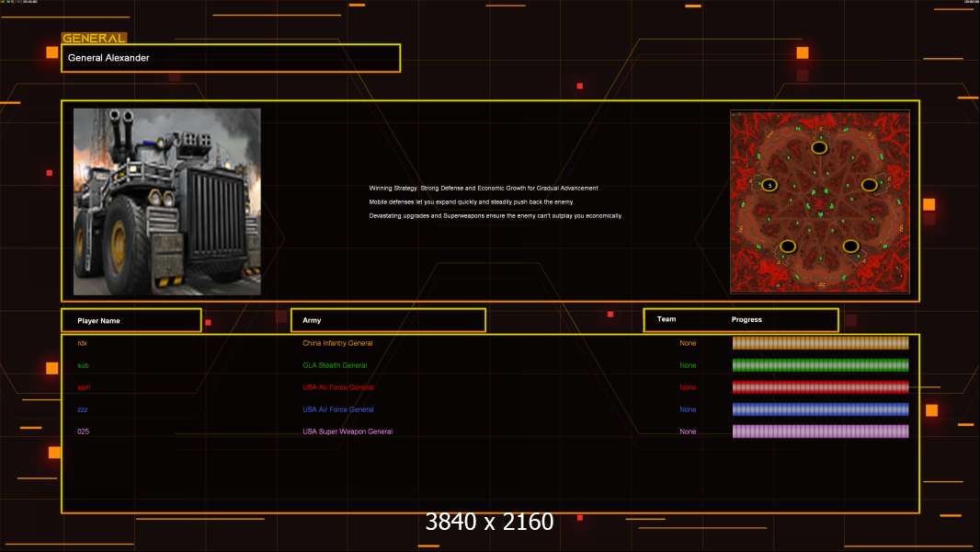Click the blue None team value for zzz
Viewport: 980px width, 552px height.
pos(688,409)
